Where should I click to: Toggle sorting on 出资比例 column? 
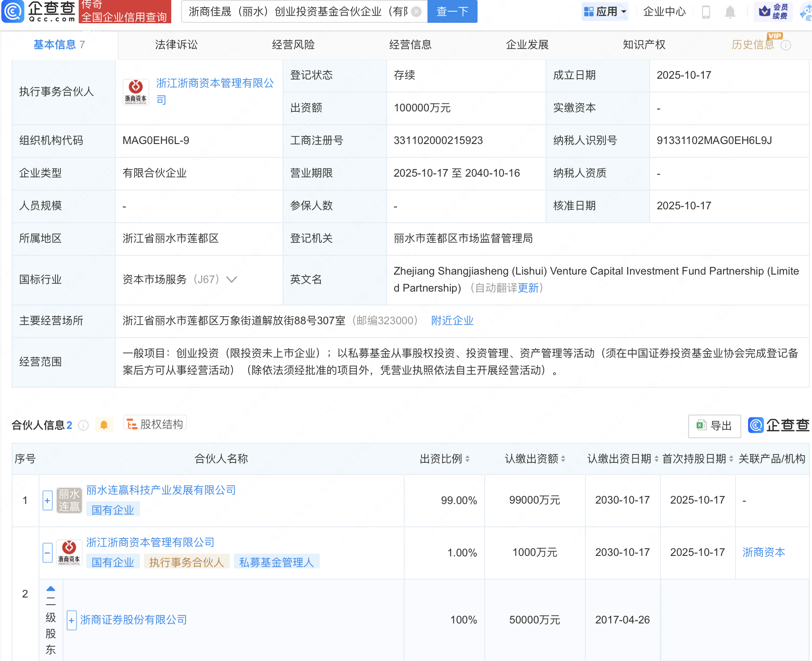click(x=467, y=458)
